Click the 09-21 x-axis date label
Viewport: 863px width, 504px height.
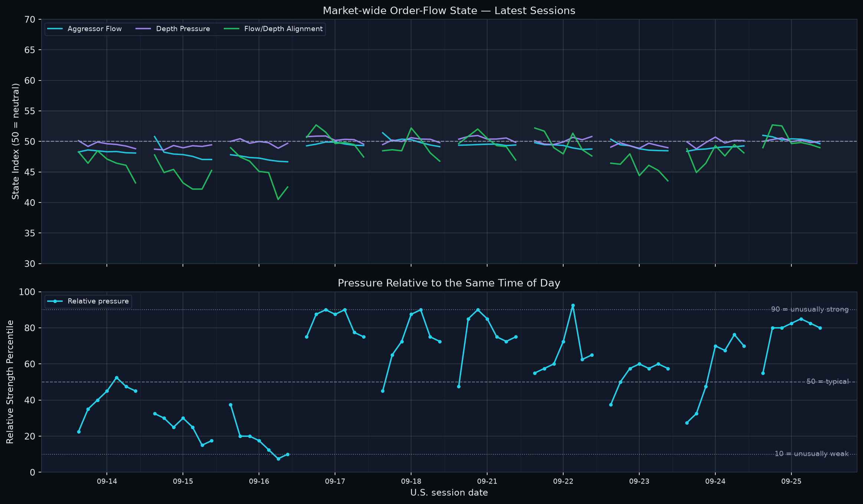pos(487,481)
